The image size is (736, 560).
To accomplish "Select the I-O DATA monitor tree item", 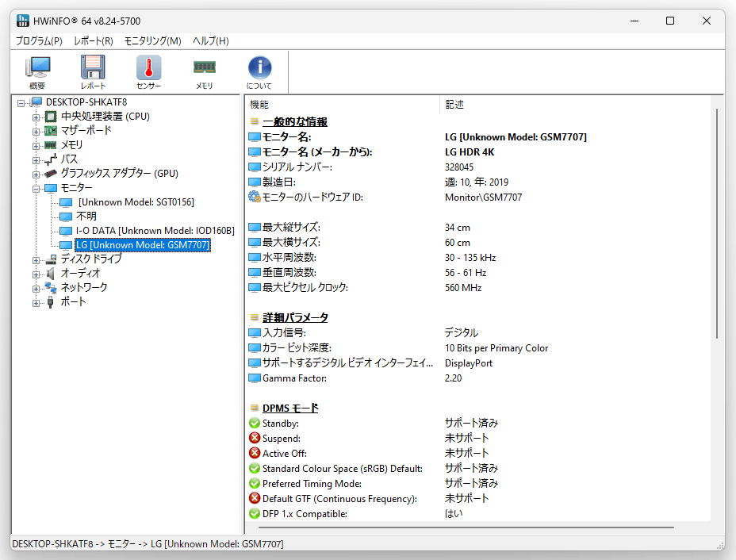I will [155, 231].
